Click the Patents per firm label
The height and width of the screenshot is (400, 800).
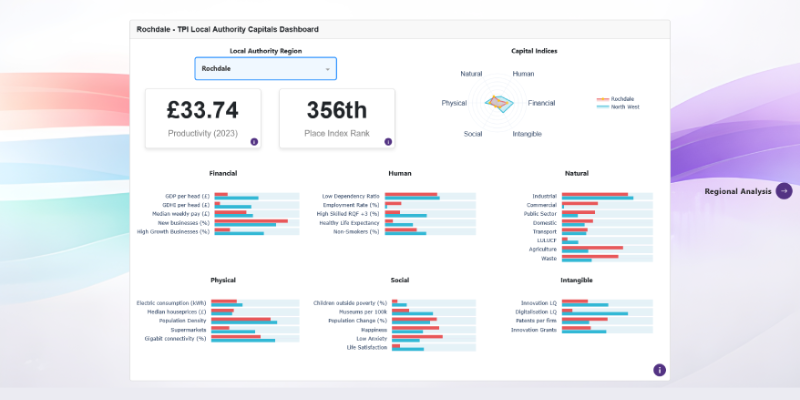[x=536, y=321]
